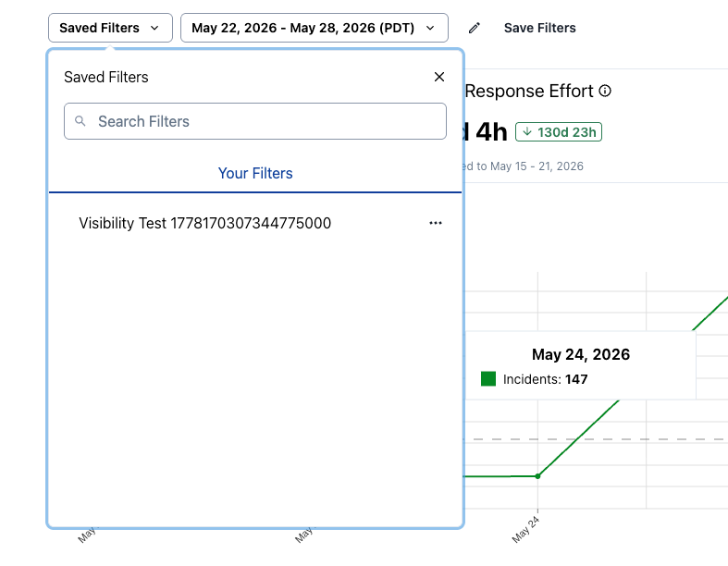Click the Save Filters button
Viewport: 728px width, 566px height.
point(539,28)
